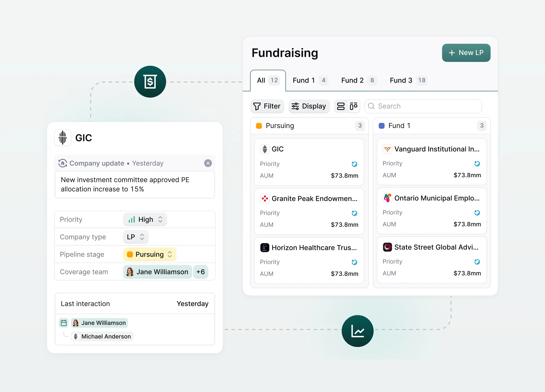Click the GIC card AUM value

(x=345, y=176)
